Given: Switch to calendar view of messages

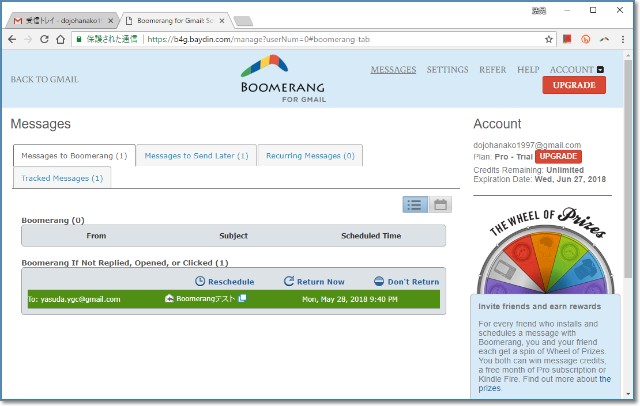Looking at the screenshot, I should pyautogui.click(x=440, y=204).
